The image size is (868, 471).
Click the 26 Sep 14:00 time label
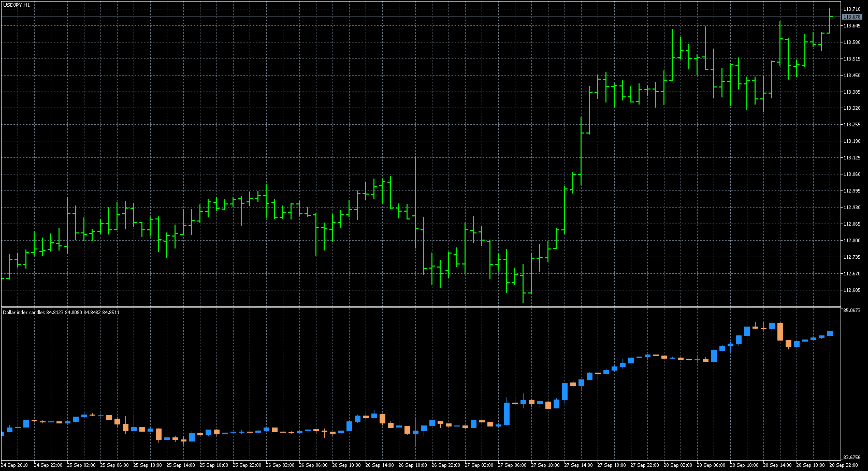(380, 465)
